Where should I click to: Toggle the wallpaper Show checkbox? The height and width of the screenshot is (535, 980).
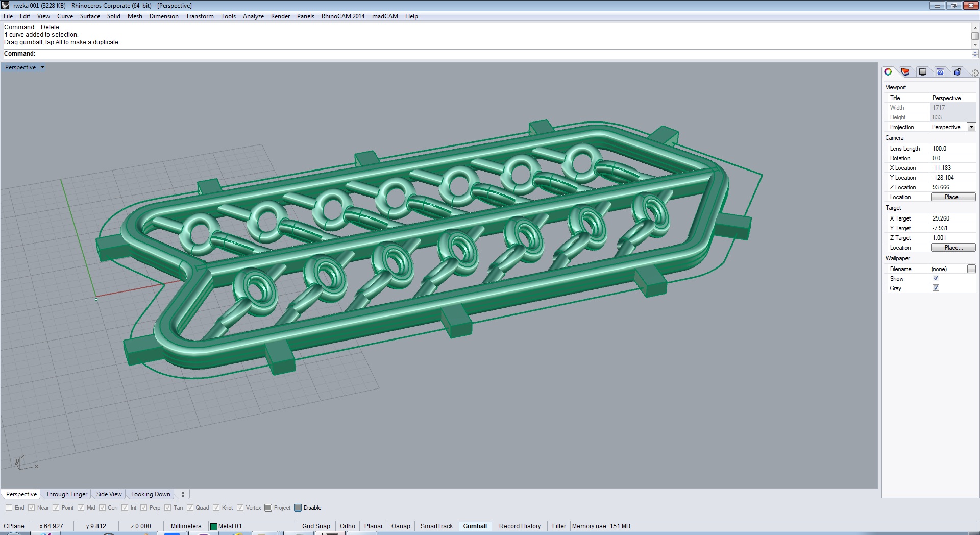pos(936,278)
